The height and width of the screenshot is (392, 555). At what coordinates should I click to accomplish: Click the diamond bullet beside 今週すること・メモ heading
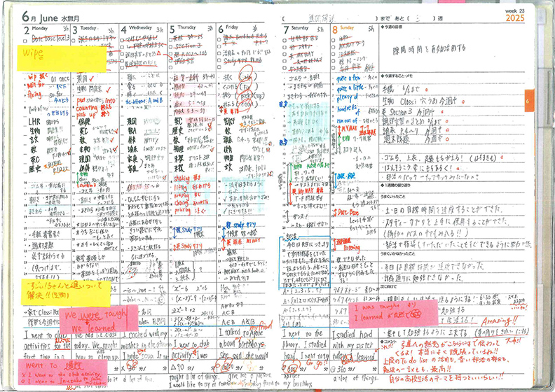(x=385, y=73)
